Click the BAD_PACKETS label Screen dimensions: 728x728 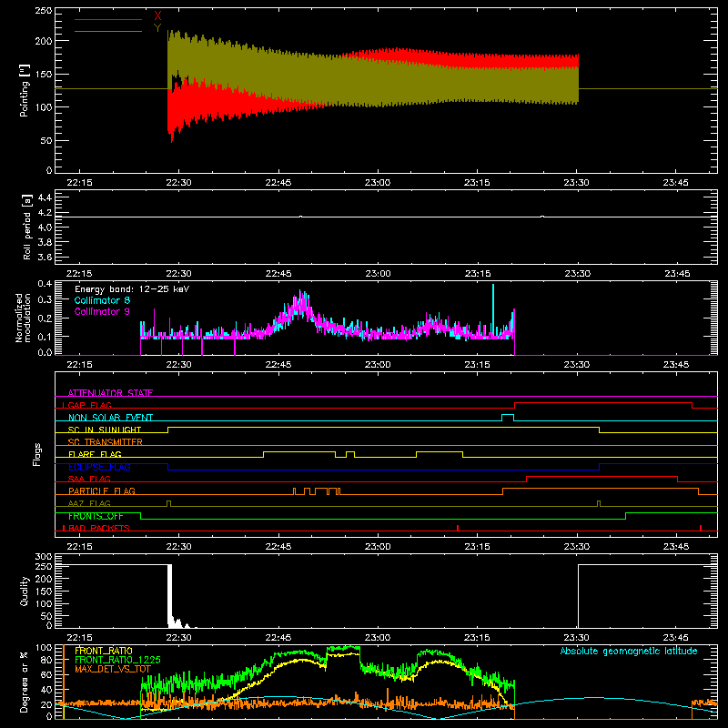[99, 529]
